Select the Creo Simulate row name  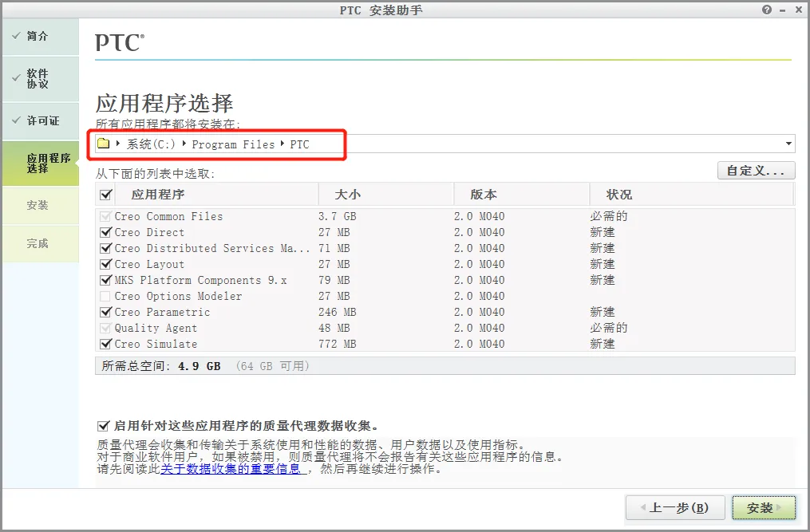156,344
